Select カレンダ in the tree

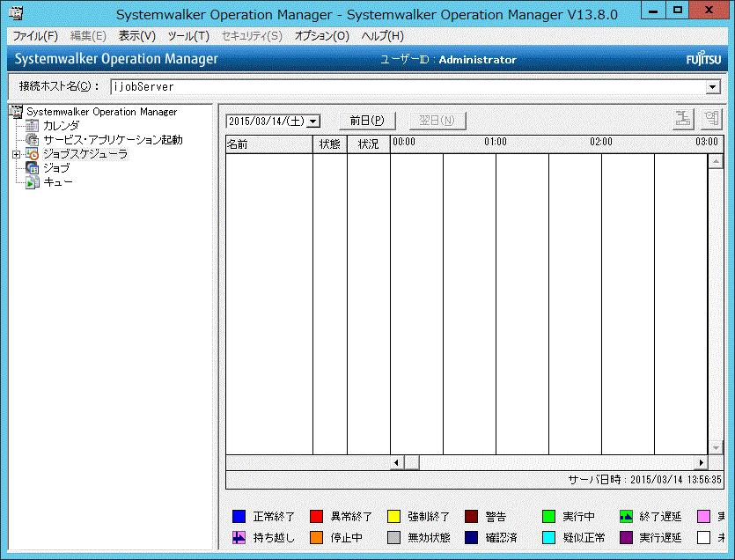(x=62, y=126)
